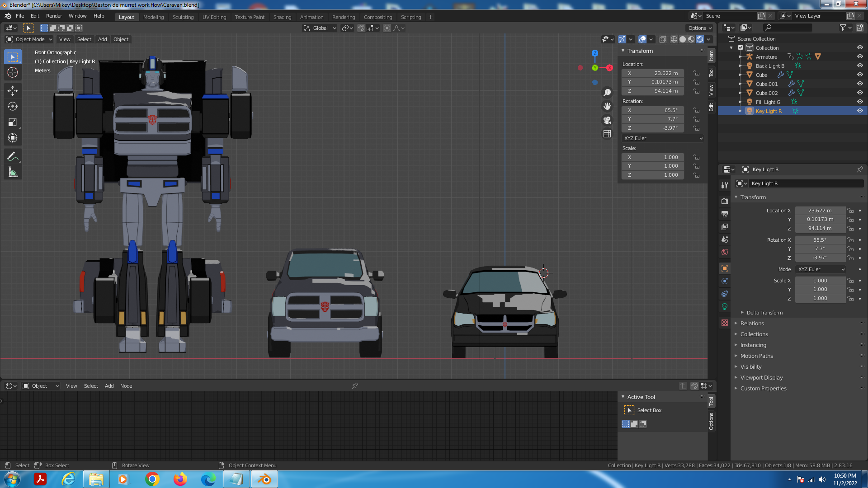Open the Object Constraints properties tab
The width and height of the screenshot is (868, 488).
click(725, 294)
